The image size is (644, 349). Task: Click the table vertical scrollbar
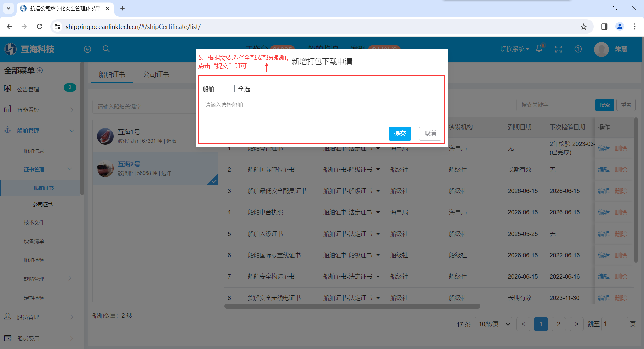coord(636,190)
